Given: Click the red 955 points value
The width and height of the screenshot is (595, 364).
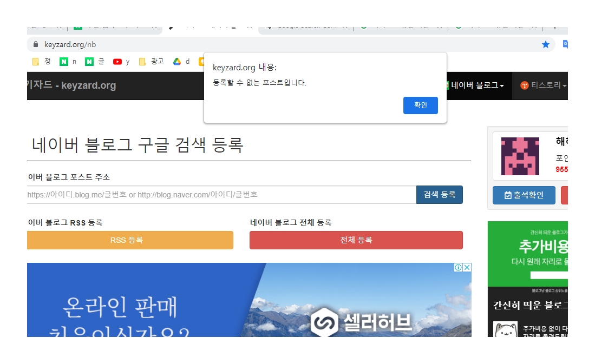Looking at the screenshot, I should click(561, 169).
